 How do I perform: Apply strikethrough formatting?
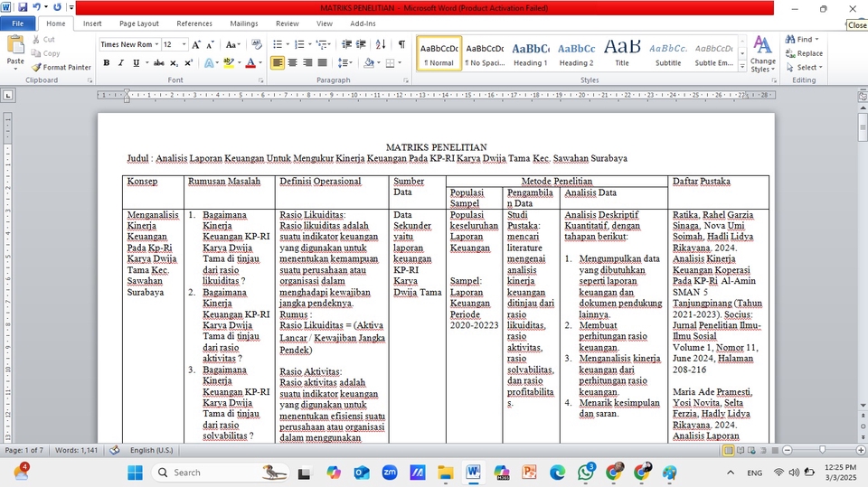(159, 63)
